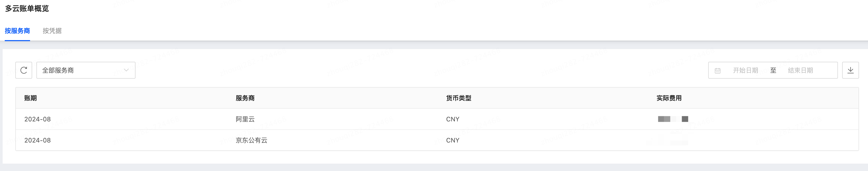The height and width of the screenshot is (171, 868).
Task: Select the 按服务商 tab
Action: 17,31
